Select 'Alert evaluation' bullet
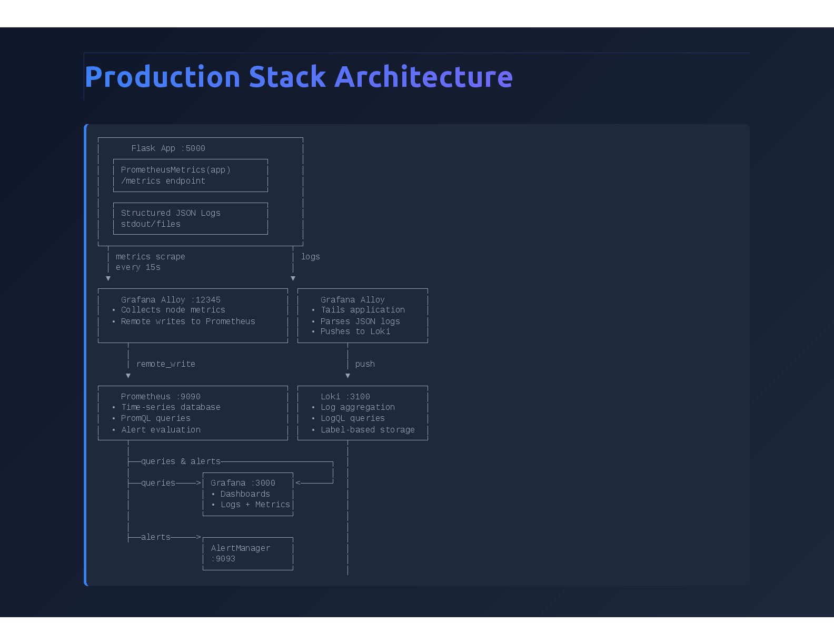 point(161,430)
